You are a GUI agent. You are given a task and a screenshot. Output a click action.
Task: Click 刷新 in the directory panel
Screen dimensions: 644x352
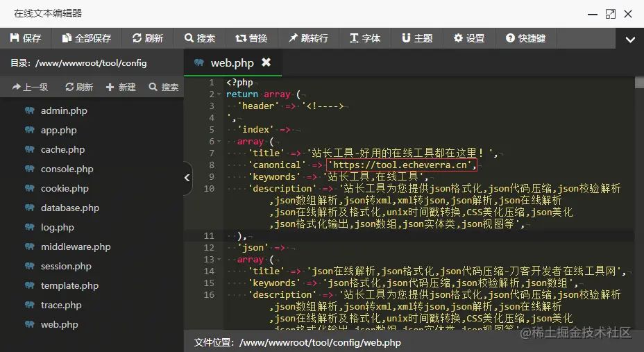pyautogui.click(x=79, y=87)
